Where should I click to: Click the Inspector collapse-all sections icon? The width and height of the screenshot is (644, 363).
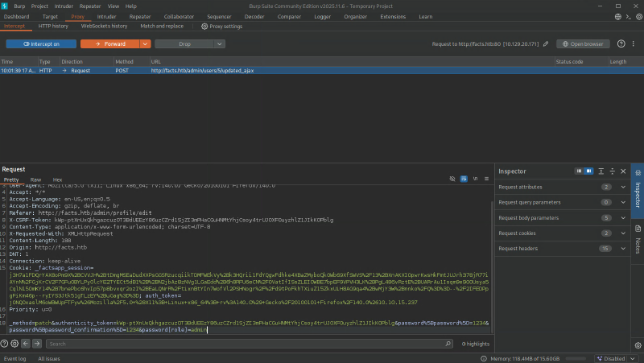coord(613,171)
